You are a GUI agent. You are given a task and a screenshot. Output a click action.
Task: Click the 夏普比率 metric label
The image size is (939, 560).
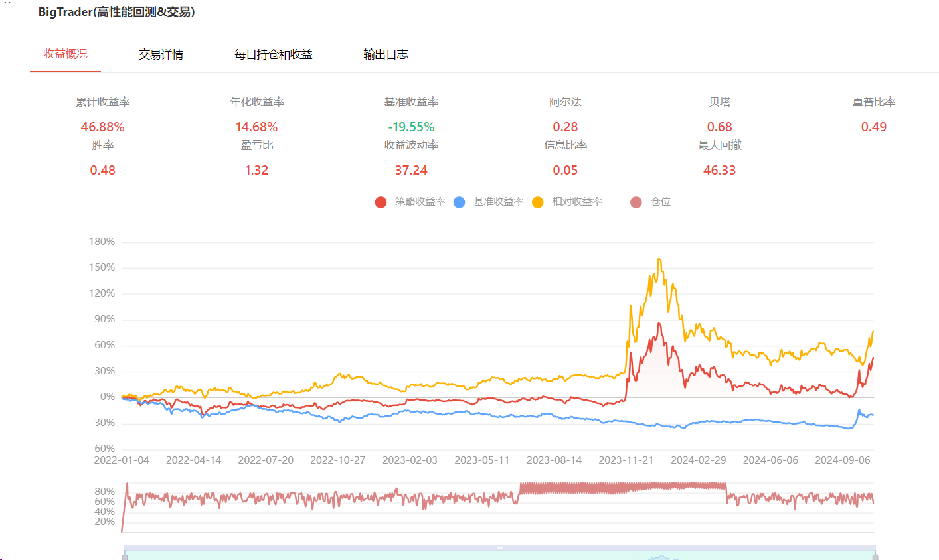874,102
